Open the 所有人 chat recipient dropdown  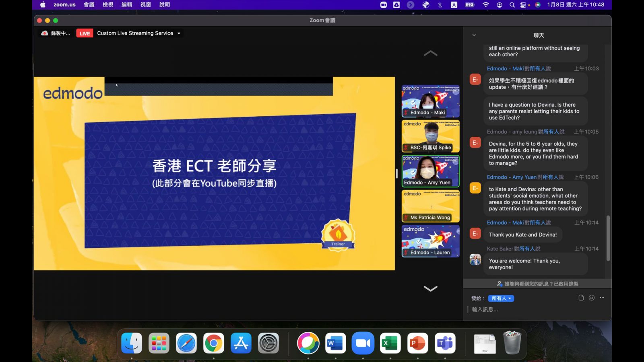[501, 298]
